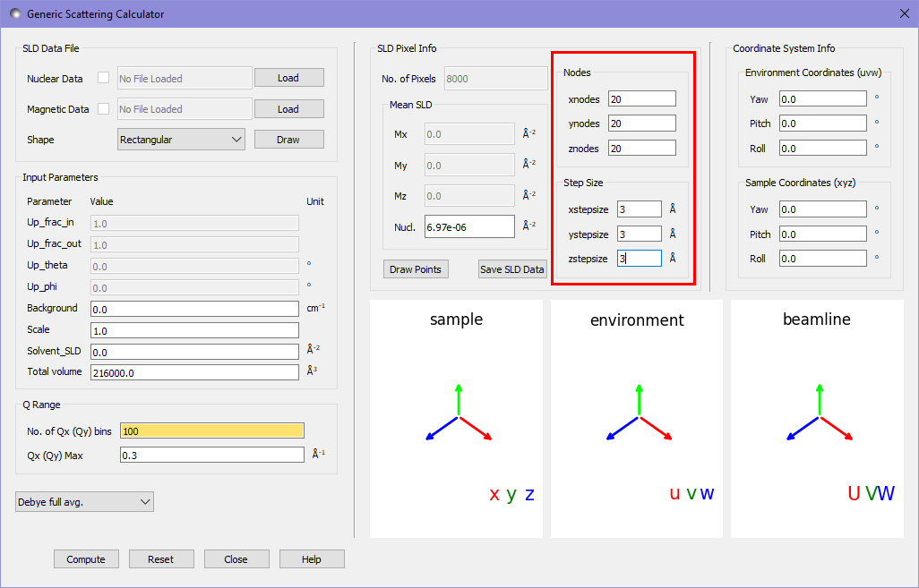Open the Help dialog
Image resolution: width=919 pixels, height=588 pixels.
[312, 558]
